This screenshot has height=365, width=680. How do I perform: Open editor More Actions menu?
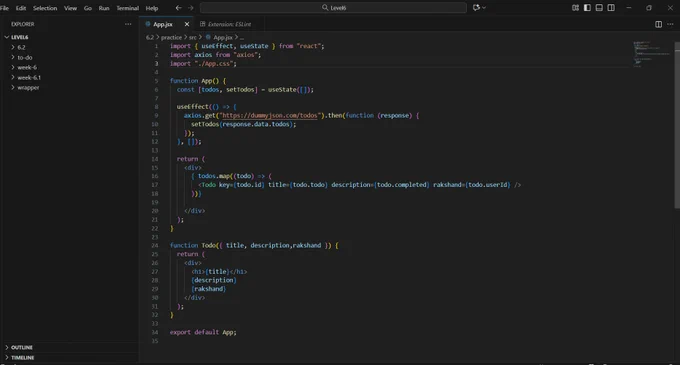670,24
